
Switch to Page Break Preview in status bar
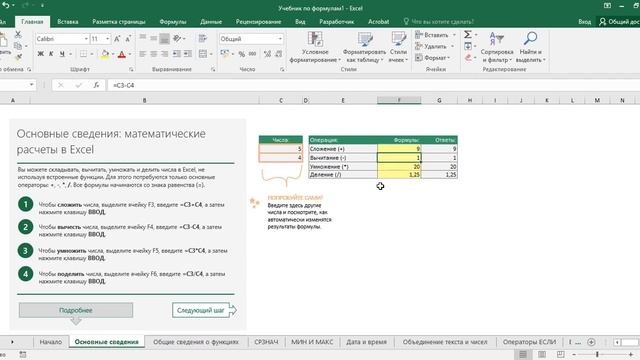(560, 354)
